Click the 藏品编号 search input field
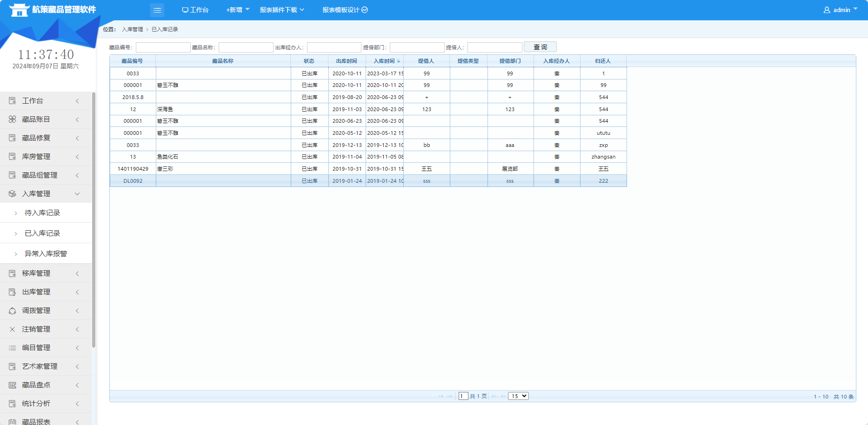Screen dimensions: 868x425 pos(163,47)
